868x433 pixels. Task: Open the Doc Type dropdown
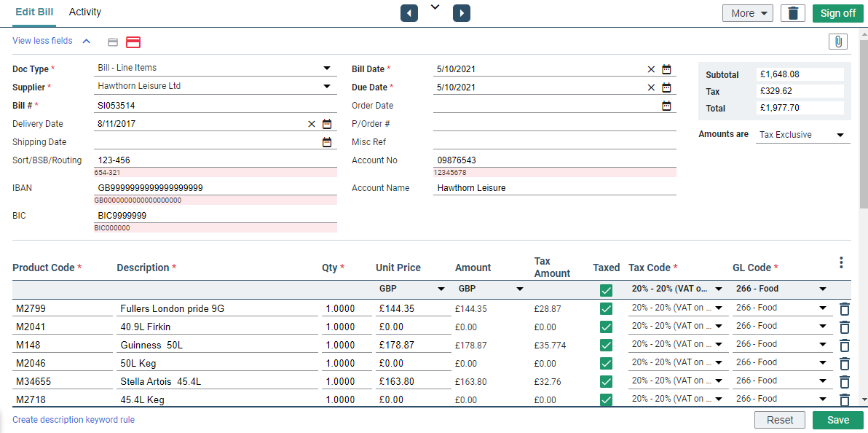[x=327, y=69]
